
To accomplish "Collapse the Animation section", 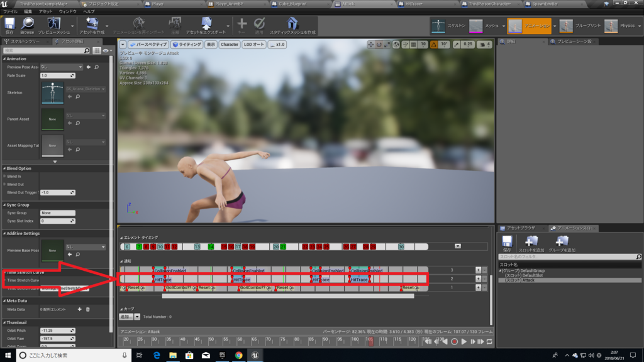I will click(x=4, y=58).
